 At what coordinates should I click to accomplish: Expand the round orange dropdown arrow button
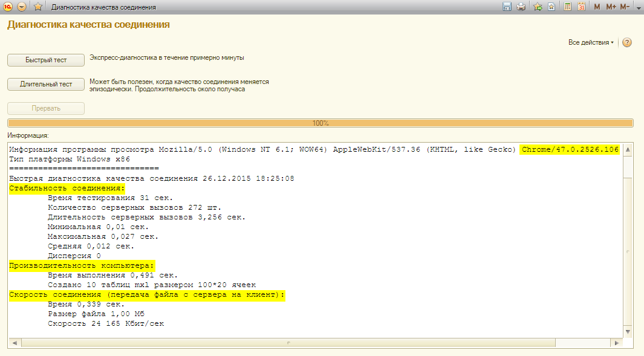[22, 7]
